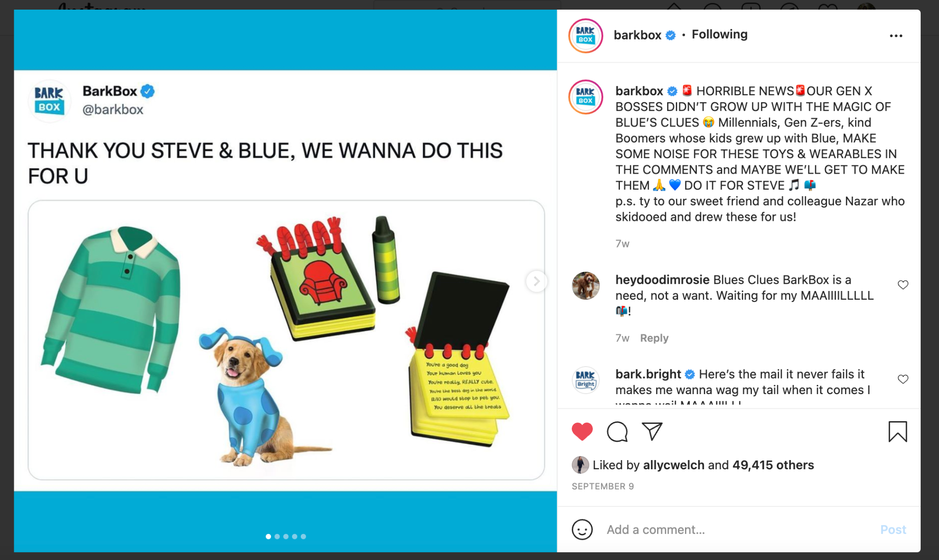Open heydoodimrosie's profile picture
Image resolution: width=939 pixels, height=560 pixels.
[585, 285]
